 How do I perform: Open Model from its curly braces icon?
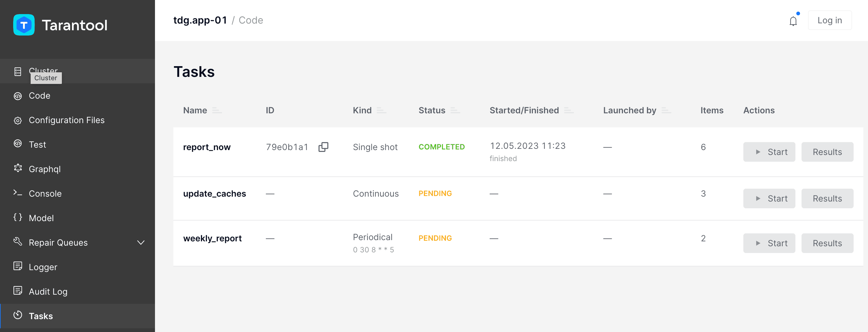18,217
